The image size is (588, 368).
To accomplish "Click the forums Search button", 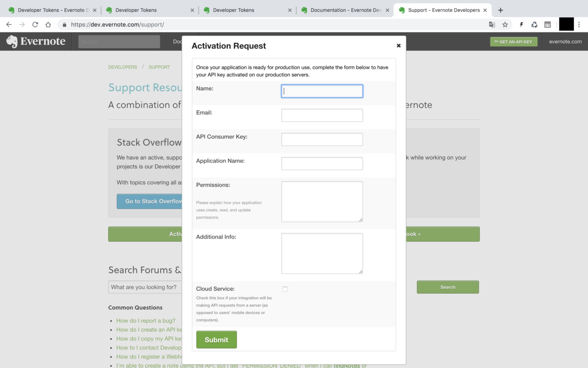I will [x=448, y=287].
